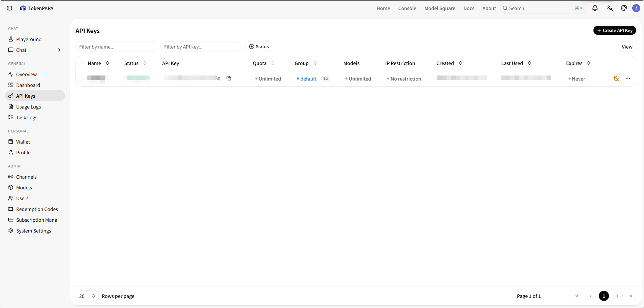Open Models in the admin sidebar
This screenshot has height=308, width=644.
pos(35,188)
